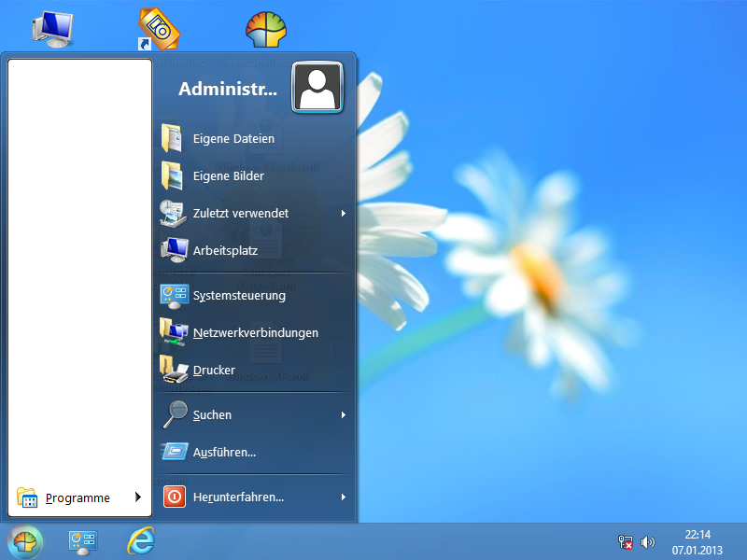747x560 pixels.
Task: Select the shell-shaped desktop icon
Action: pos(266,30)
